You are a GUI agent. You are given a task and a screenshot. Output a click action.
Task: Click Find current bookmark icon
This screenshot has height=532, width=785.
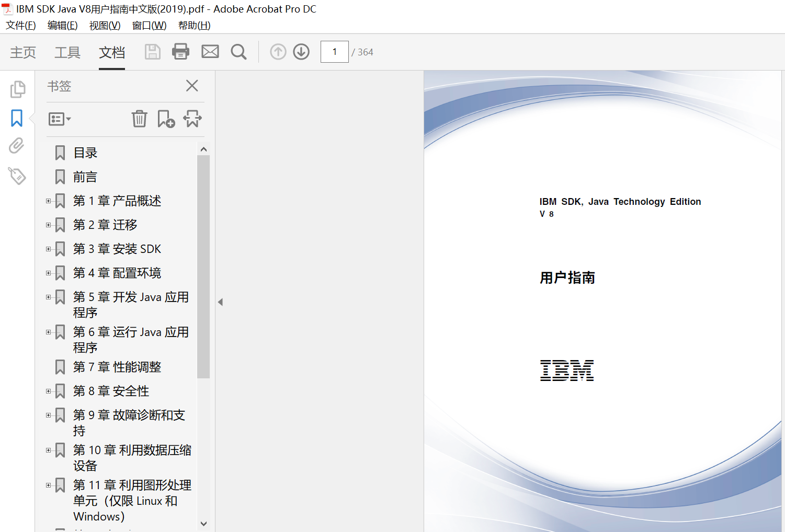tap(192, 119)
